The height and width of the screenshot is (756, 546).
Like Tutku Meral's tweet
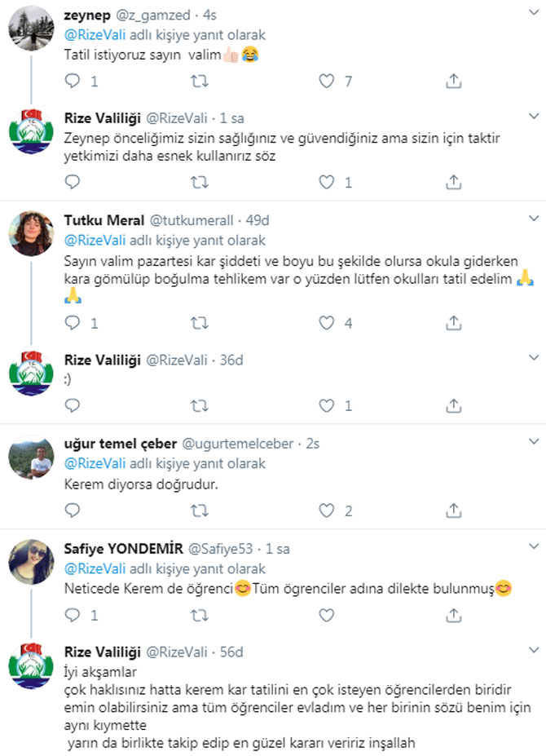tap(326, 323)
